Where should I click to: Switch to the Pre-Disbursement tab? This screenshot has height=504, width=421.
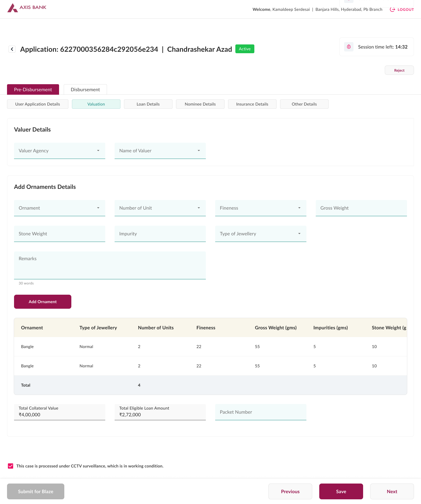[x=33, y=89]
